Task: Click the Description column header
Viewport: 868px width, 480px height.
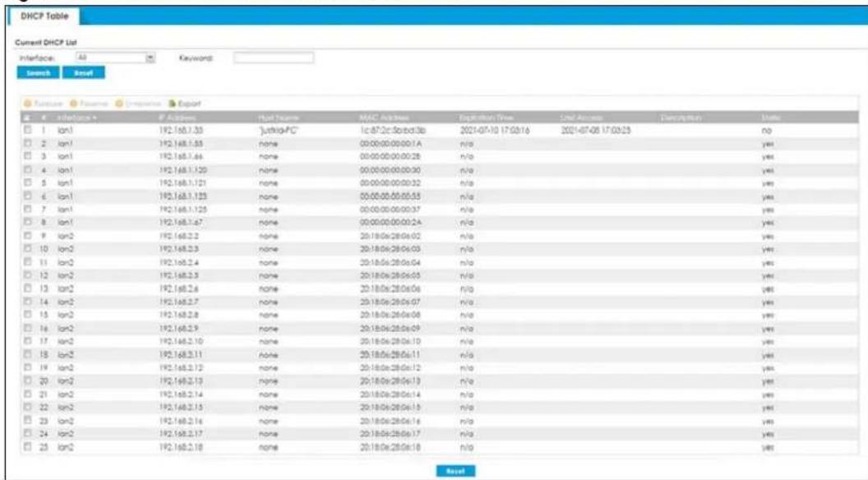Action: point(681,118)
